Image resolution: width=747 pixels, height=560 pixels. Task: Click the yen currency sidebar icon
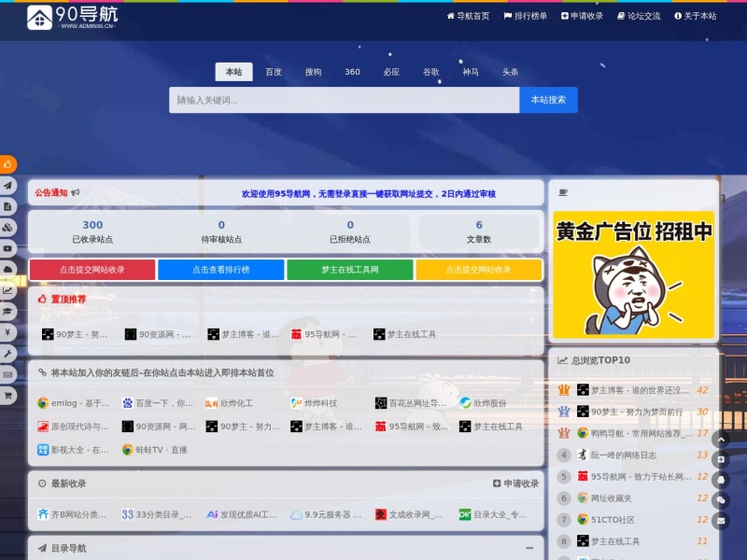(7, 332)
